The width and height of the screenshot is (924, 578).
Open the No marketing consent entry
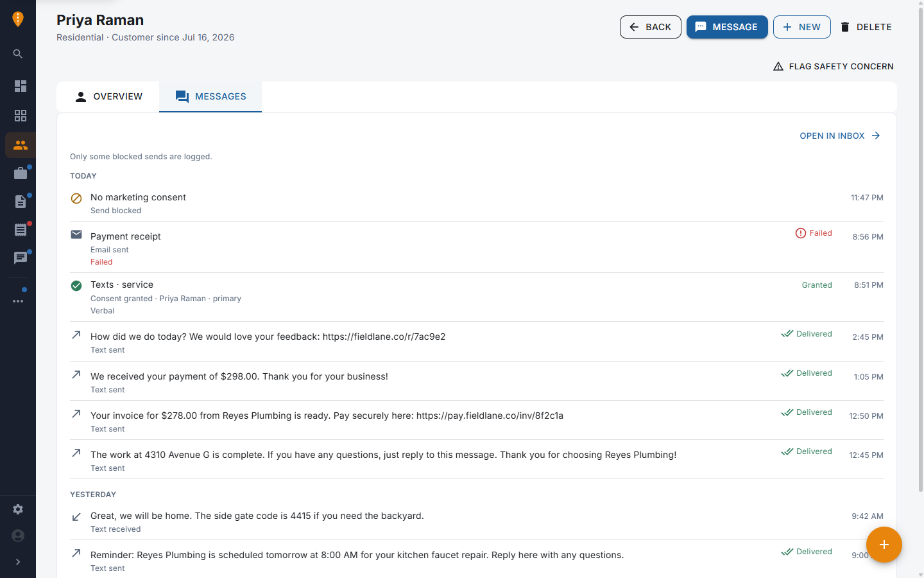[477, 204]
